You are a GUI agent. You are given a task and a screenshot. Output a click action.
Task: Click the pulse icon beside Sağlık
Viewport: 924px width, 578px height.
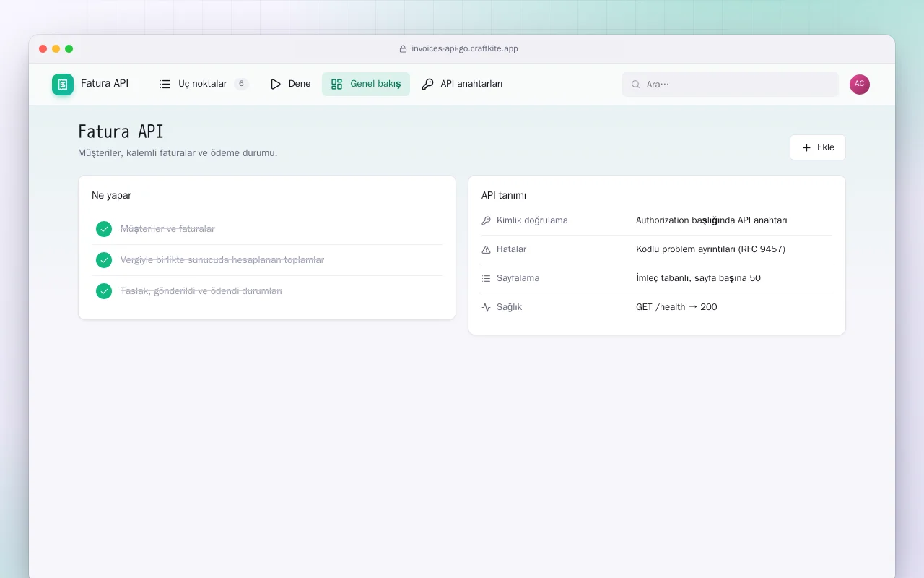point(486,307)
